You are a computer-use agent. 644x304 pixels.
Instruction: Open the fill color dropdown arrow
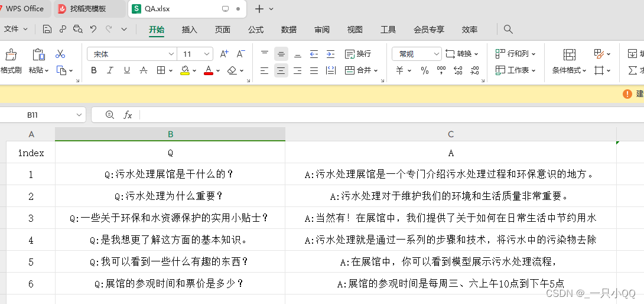194,71
